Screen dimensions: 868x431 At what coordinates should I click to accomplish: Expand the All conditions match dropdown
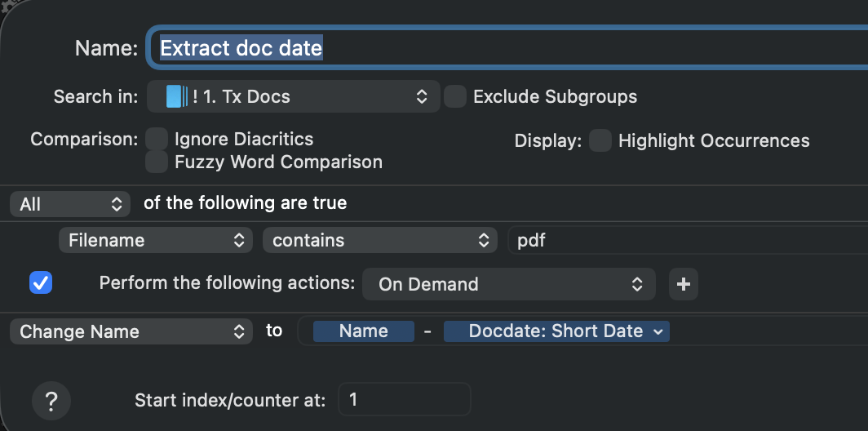pos(70,204)
